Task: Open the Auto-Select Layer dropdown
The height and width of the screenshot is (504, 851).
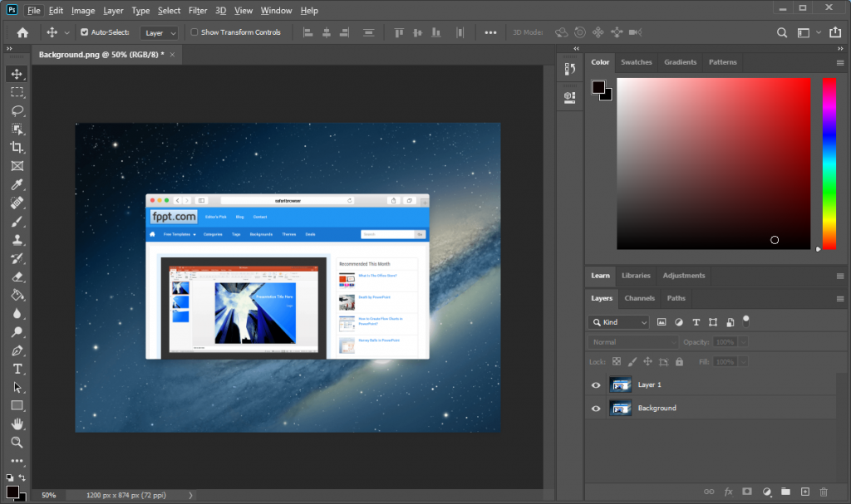Action: [160, 33]
